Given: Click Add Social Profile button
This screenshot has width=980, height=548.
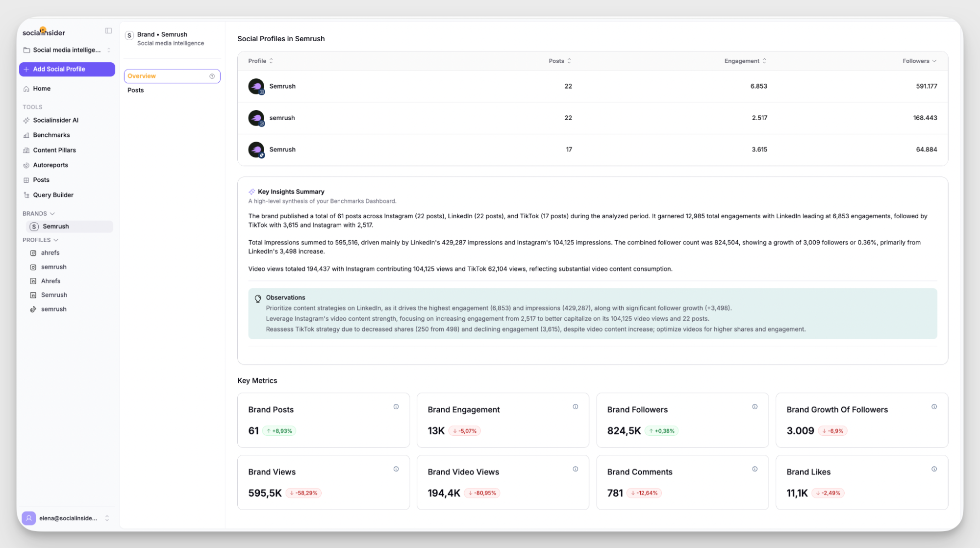Looking at the screenshot, I should pos(67,69).
